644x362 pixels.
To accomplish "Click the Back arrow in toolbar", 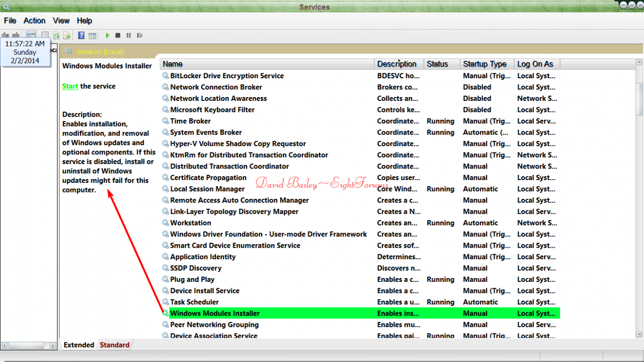I will pyautogui.click(x=5, y=35).
